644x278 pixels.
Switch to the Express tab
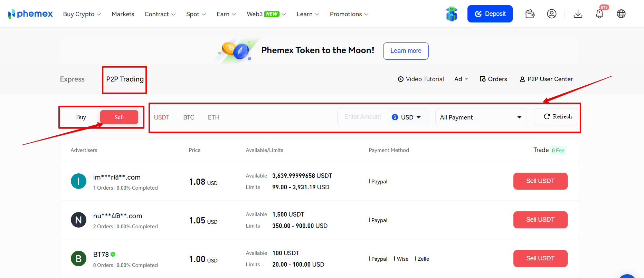tap(72, 79)
